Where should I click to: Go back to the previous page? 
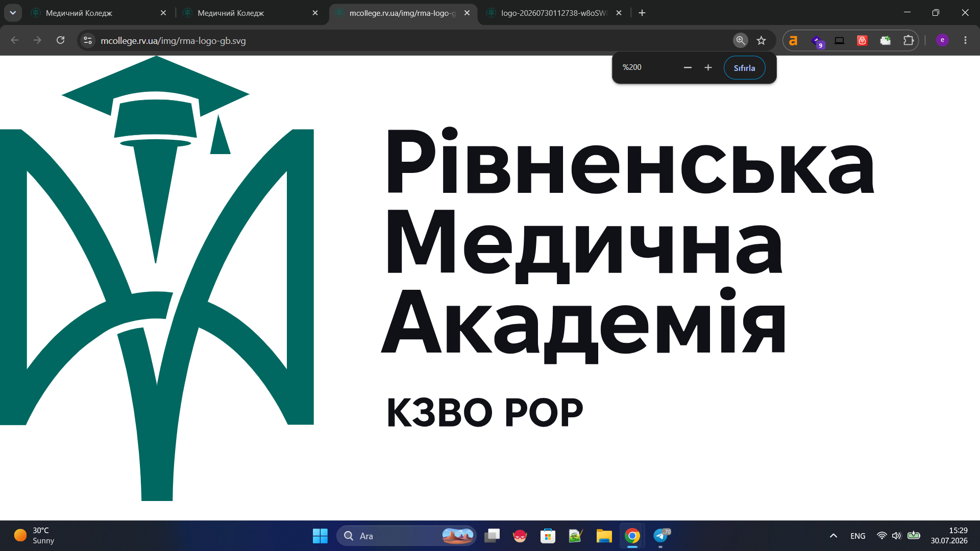pyautogui.click(x=15, y=40)
